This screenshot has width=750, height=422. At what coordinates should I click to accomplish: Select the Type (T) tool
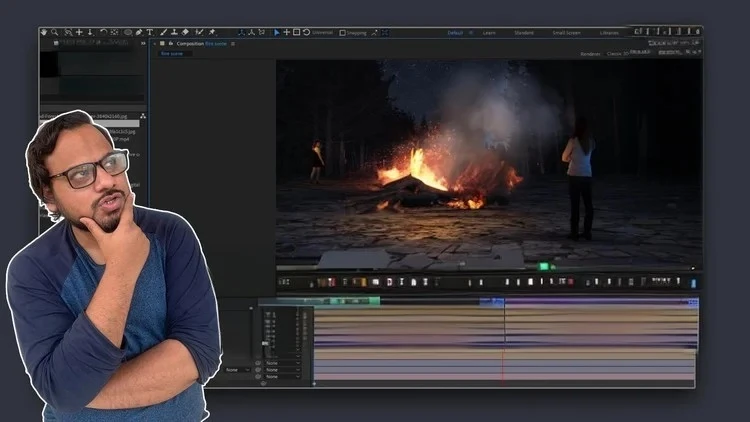(150, 32)
